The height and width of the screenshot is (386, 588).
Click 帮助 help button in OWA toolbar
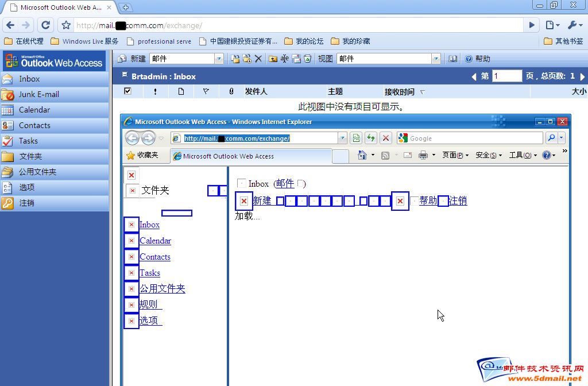click(477, 59)
